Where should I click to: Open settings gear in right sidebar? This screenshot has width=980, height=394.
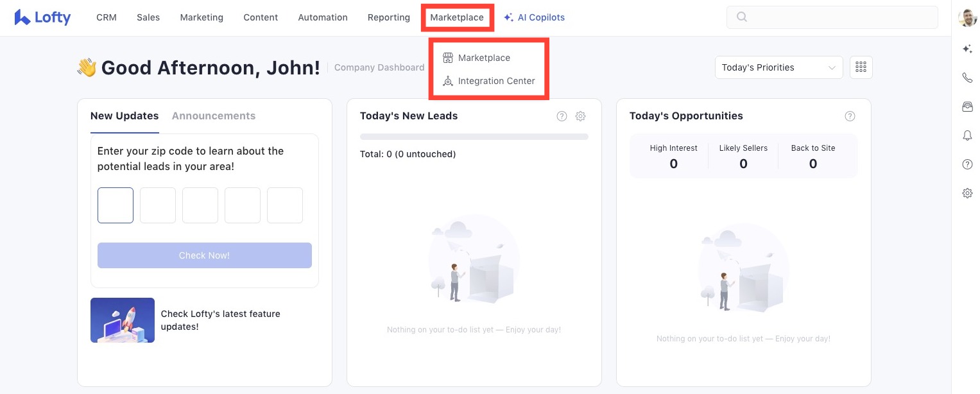coord(967,193)
